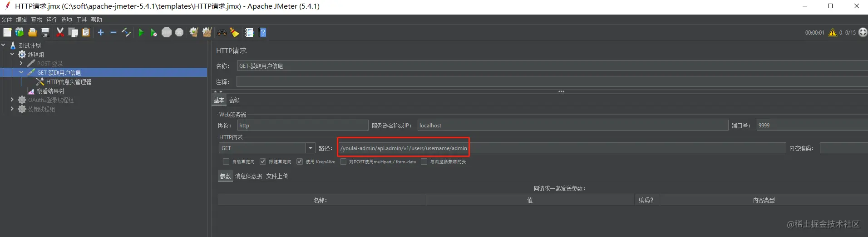
Task: Click the Stop test icon
Action: (167, 32)
